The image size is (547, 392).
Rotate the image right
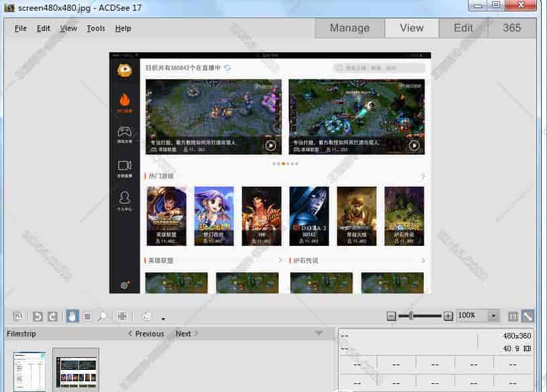coord(53,316)
